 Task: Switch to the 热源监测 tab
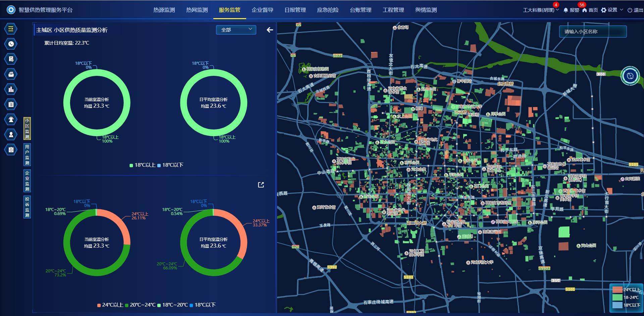[x=164, y=10]
